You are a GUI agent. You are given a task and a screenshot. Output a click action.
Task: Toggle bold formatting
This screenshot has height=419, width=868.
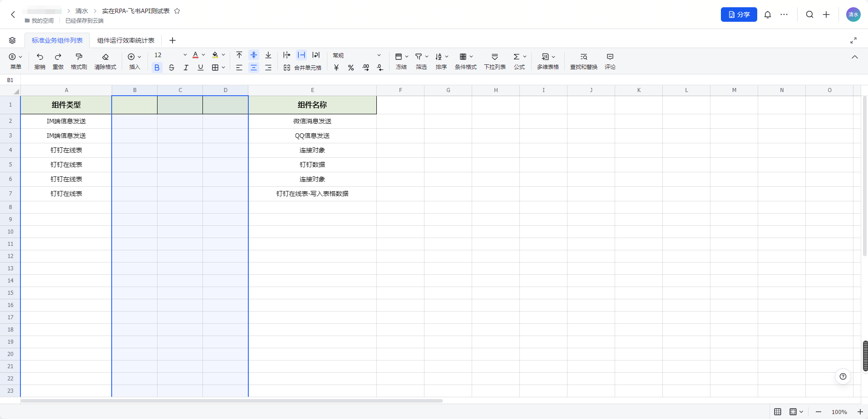[157, 68]
